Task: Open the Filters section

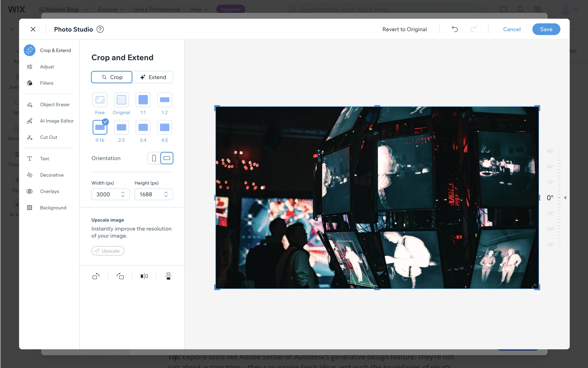Action: point(47,83)
